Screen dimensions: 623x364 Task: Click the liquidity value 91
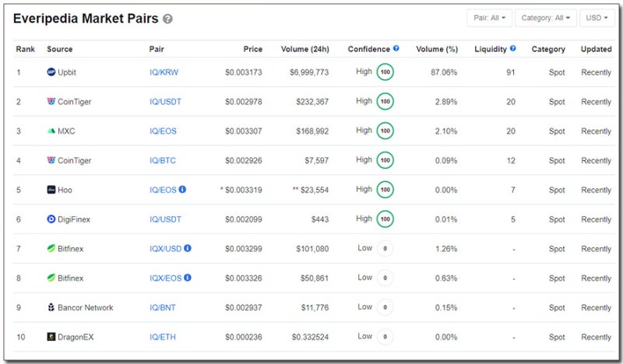tap(511, 72)
